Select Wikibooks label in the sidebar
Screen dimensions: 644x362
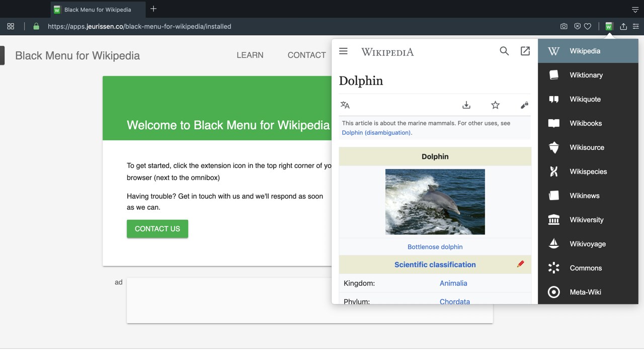[x=586, y=123]
